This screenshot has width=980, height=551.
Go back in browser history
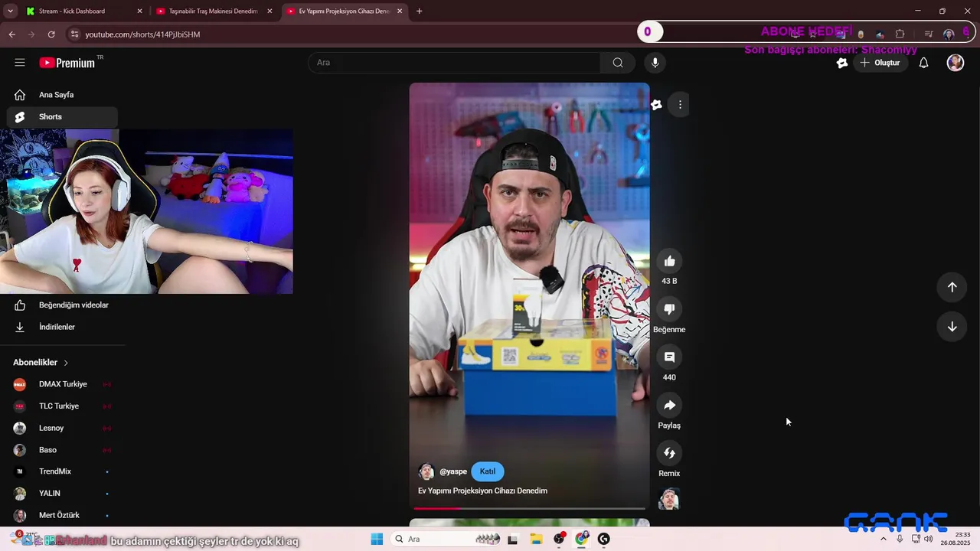pyautogui.click(x=11, y=34)
